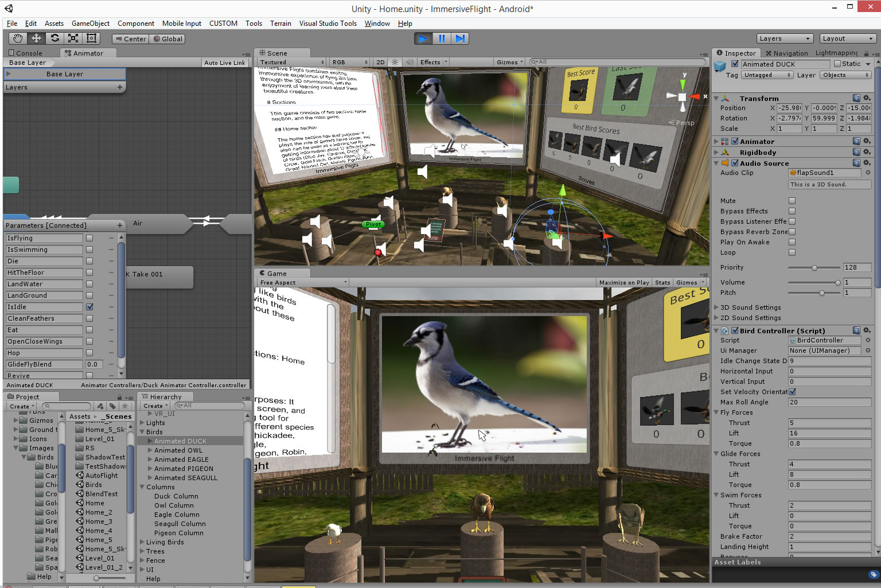Click the Pause button
The height and width of the screenshot is (588, 881).
pyautogui.click(x=442, y=38)
